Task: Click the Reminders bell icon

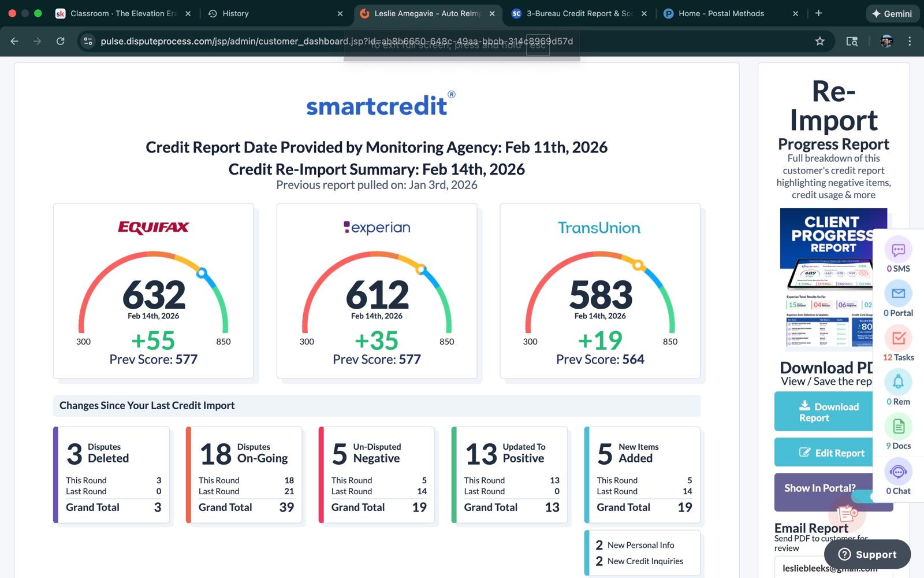Action: (898, 383)
